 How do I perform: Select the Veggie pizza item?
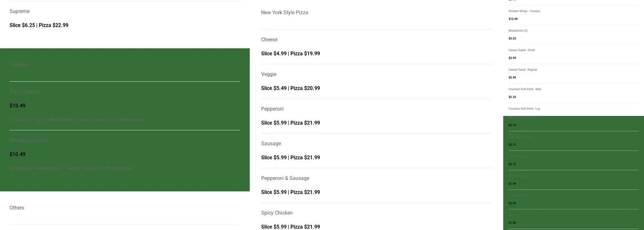point(269,75)
